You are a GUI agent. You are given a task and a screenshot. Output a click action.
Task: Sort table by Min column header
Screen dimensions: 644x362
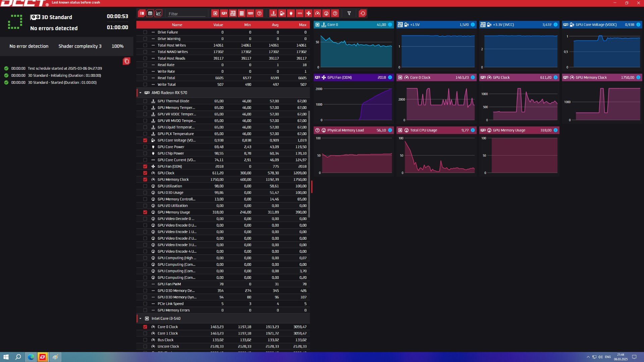(x=248, y=25)
